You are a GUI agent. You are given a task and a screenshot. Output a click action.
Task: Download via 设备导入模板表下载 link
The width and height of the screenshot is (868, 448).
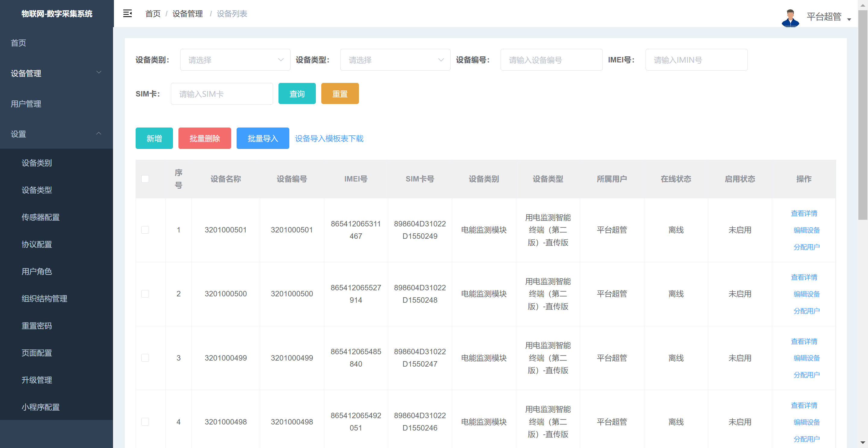pyautogui.click(x=329, y=138)
